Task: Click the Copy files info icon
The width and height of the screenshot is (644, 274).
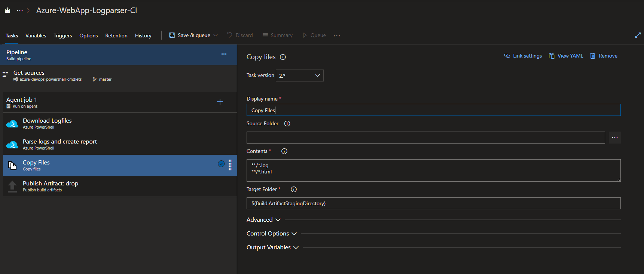Action: coord(283,57)
